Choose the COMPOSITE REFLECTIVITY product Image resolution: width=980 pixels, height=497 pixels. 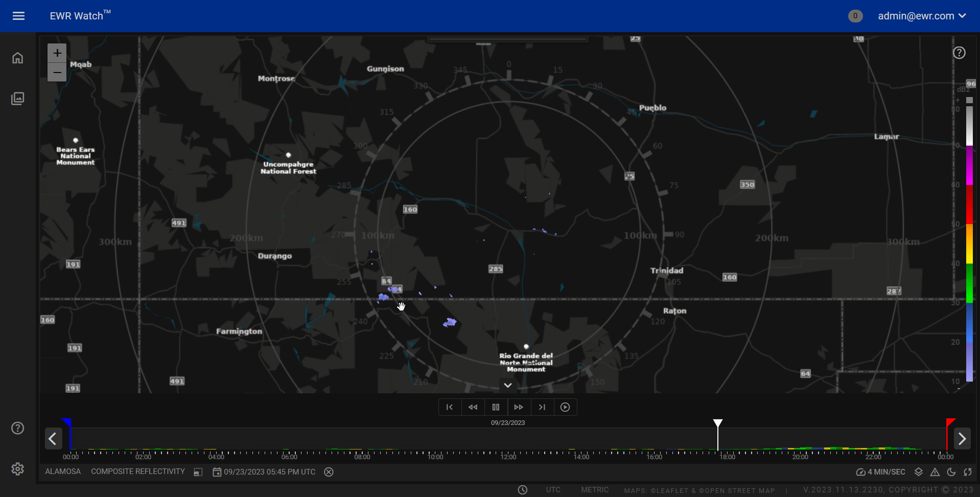click(138, 471)
